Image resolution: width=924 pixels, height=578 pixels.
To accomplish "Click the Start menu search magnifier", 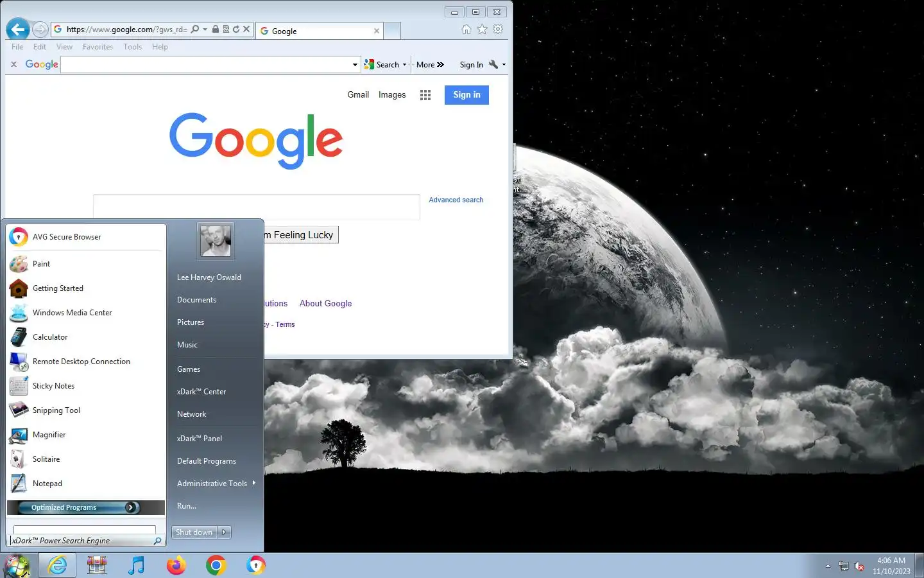I will 158,541.
